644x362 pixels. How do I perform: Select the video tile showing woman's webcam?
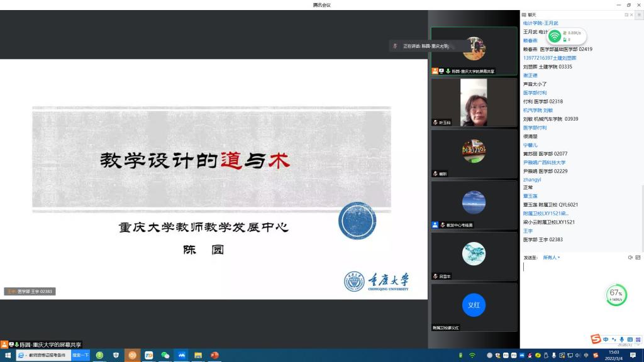(x=474, y=102)
